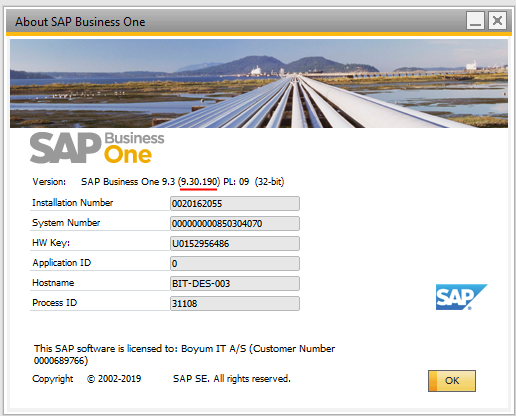
Task: Click the 'Process ID' label
Action: click(x=55, y=303)
